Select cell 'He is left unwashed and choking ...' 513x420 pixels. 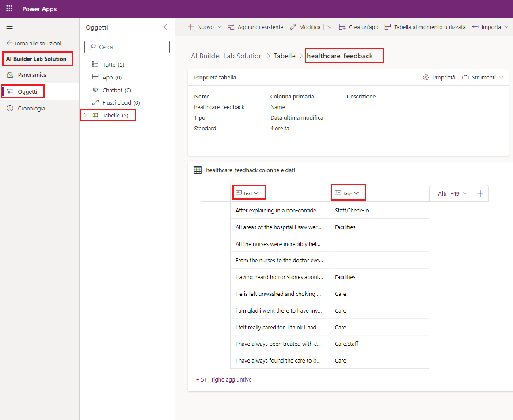tap(280, 294)
